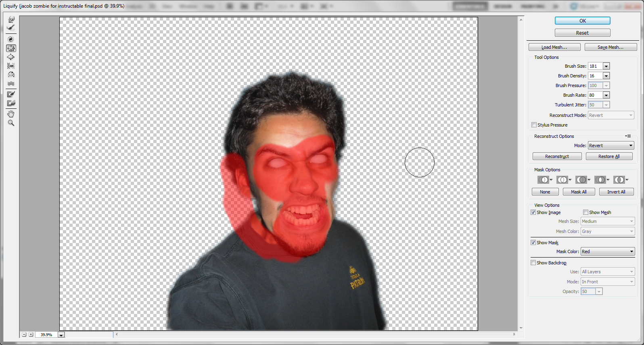Screen dimensions: 644x345
Task: Click the zoom out minus button
Action: click(24, 335)
